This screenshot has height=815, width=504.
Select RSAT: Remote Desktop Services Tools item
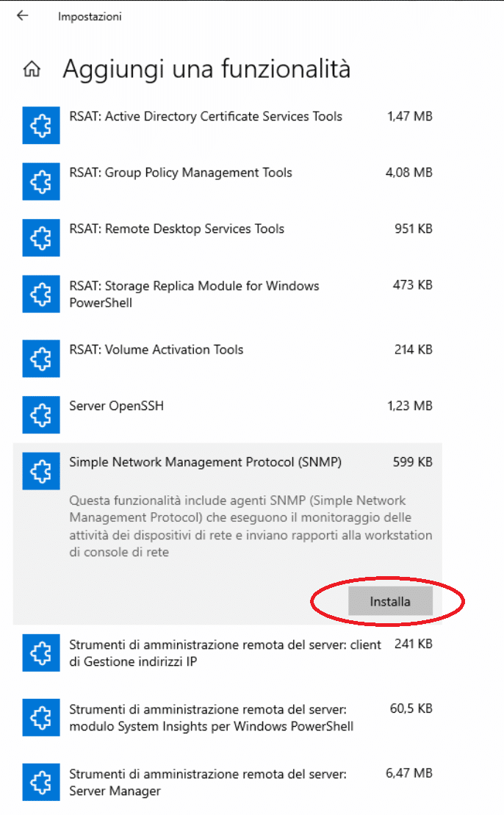(228, 237)
